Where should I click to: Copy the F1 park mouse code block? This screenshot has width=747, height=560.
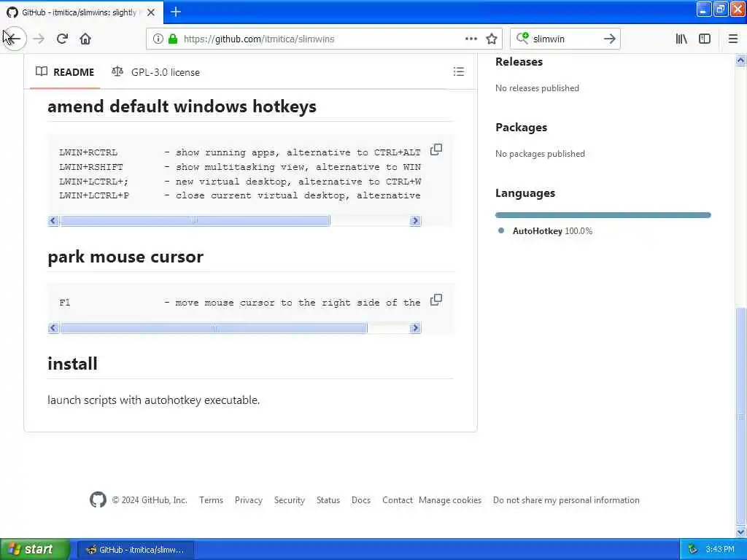(436, 300)
